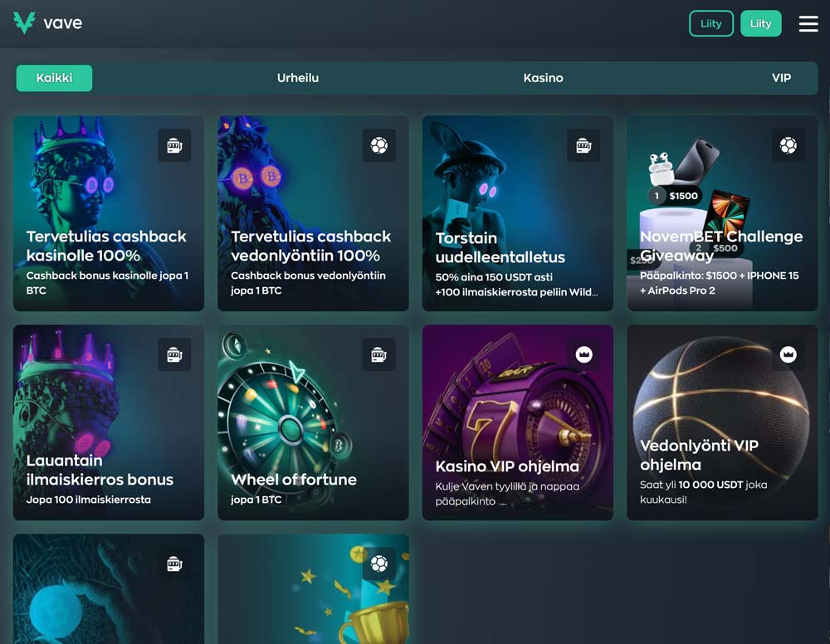Screen dimensions: 830x644
Task: Click crown icon on Kasino VIP ohjelma card
Action: click(583, 354)
